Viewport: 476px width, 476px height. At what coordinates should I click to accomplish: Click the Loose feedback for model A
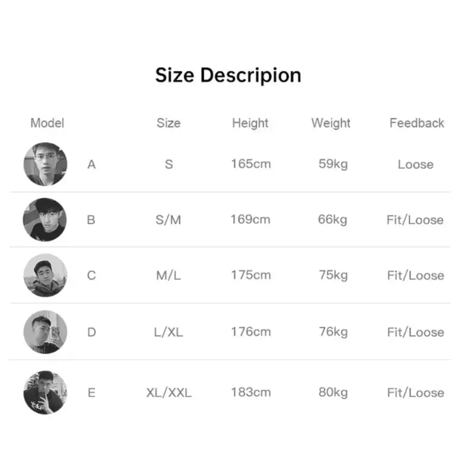pos(415,165)
